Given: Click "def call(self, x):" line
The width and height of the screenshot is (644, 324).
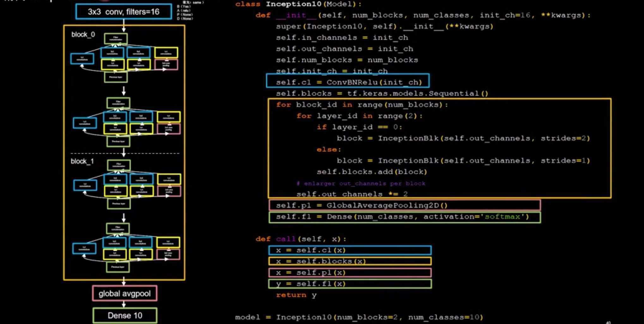Looking at the screenshot, I should 301,239.
